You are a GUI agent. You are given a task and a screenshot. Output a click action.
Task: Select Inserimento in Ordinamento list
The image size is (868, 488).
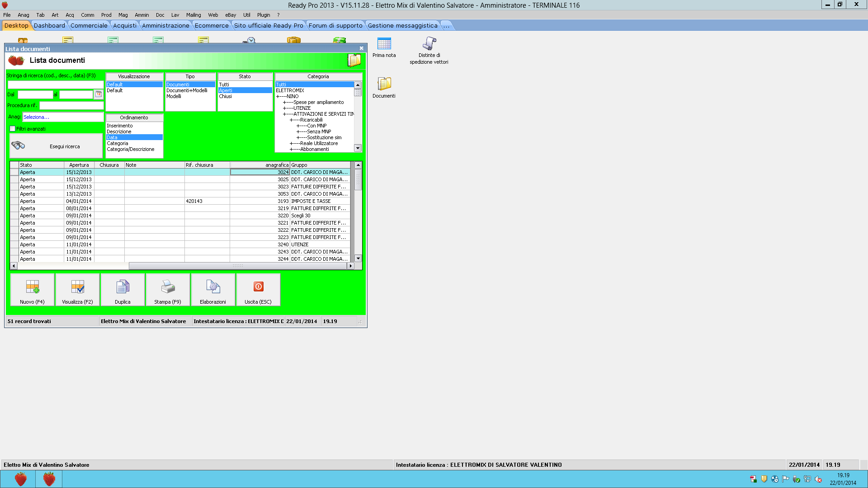pos(134,126)
